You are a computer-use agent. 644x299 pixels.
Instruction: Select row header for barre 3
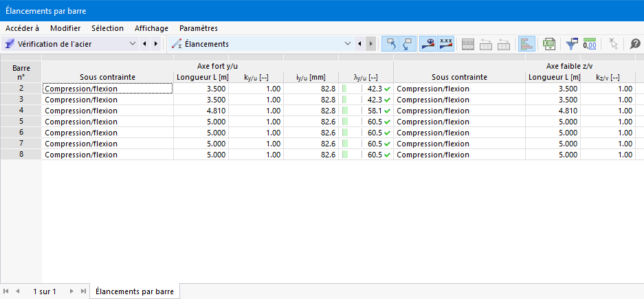pos(21,100)
